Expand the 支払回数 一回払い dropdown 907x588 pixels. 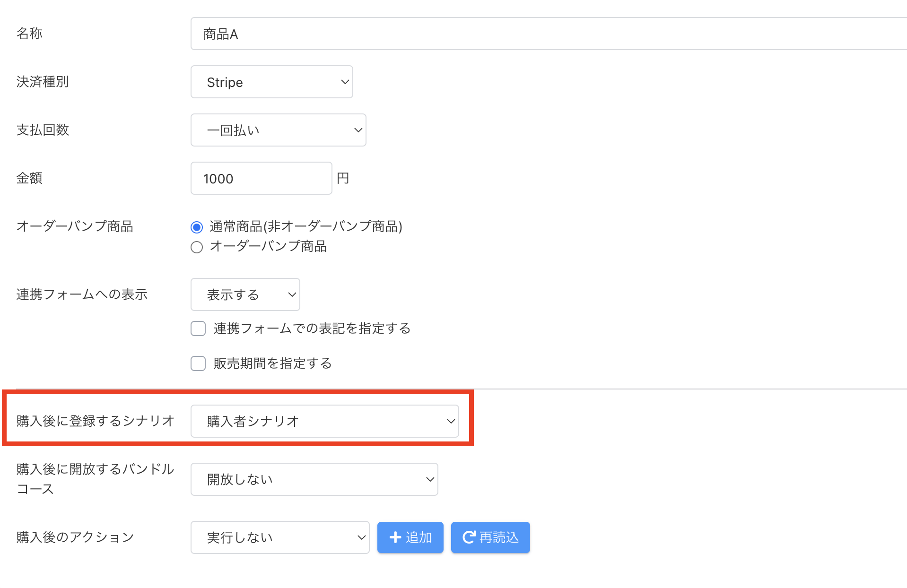pos(278,130)
